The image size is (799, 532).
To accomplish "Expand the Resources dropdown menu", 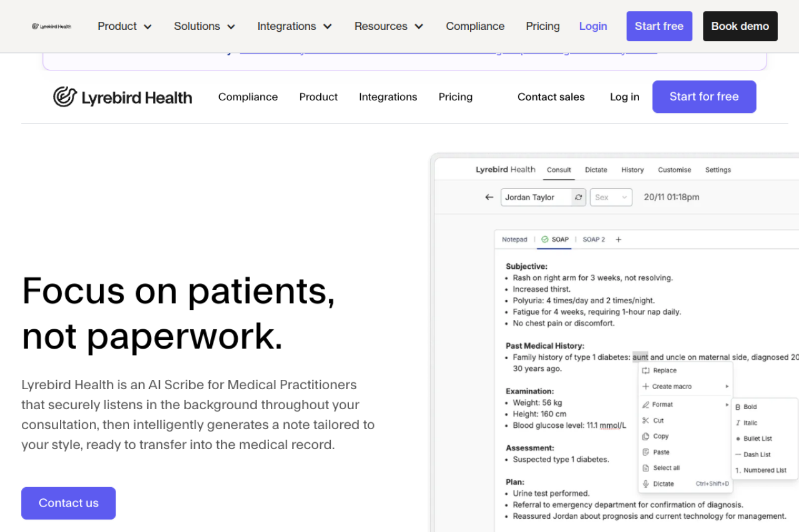I will (x=389, y=26).
